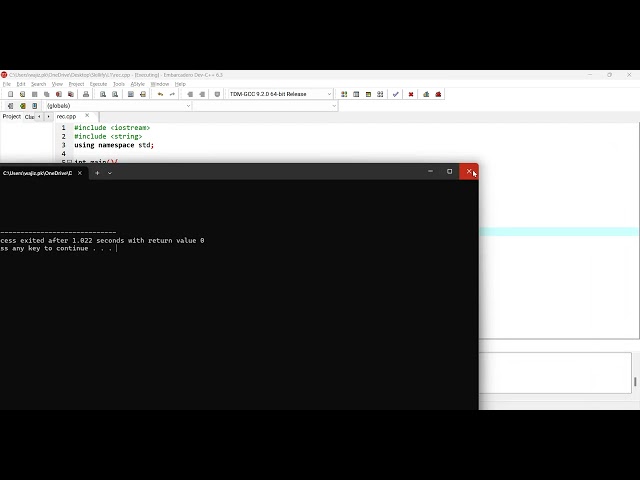Start debugging with the blue checkmark icon
The height and width of the screenshot is (480, 640).
(396, 94)
